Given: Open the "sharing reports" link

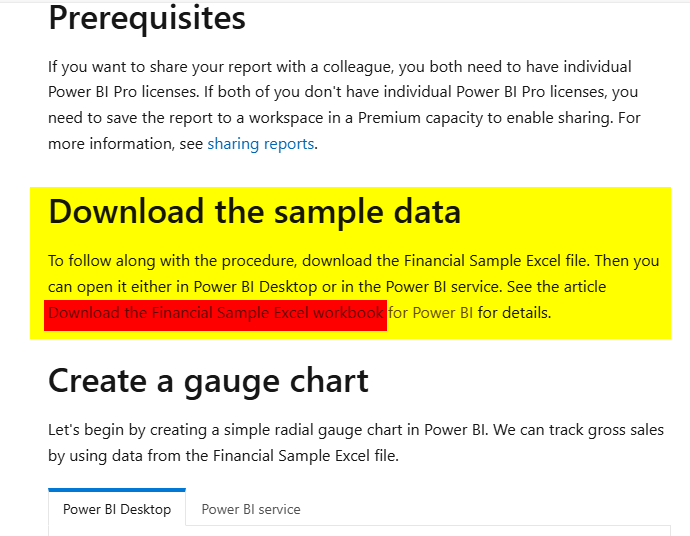Looking at the screenshot, I should (261, 144).
